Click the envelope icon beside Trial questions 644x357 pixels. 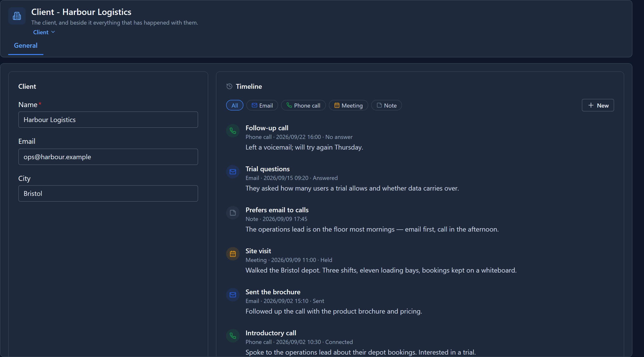233,172
